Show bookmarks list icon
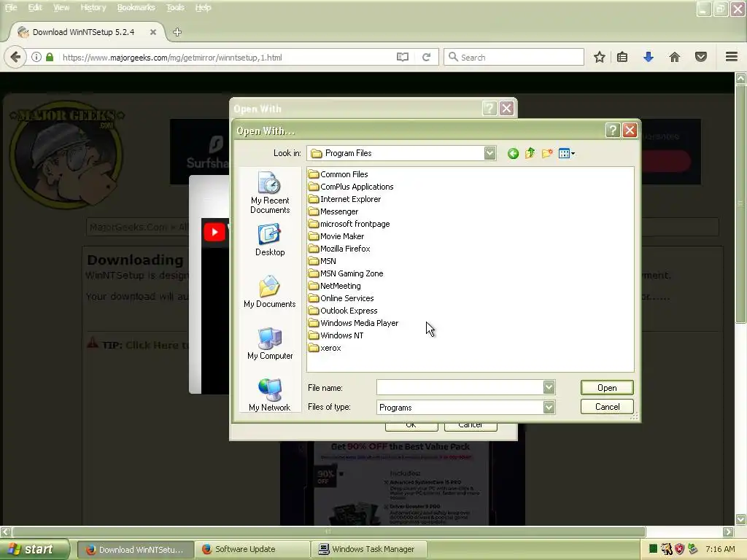 pos(622,57)
